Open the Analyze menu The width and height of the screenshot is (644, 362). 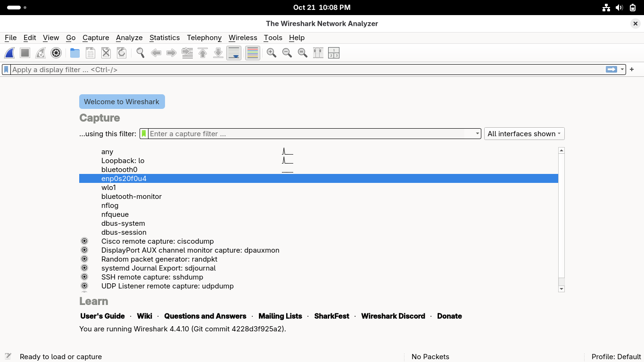pyautogui.click(x=129, y=38)
